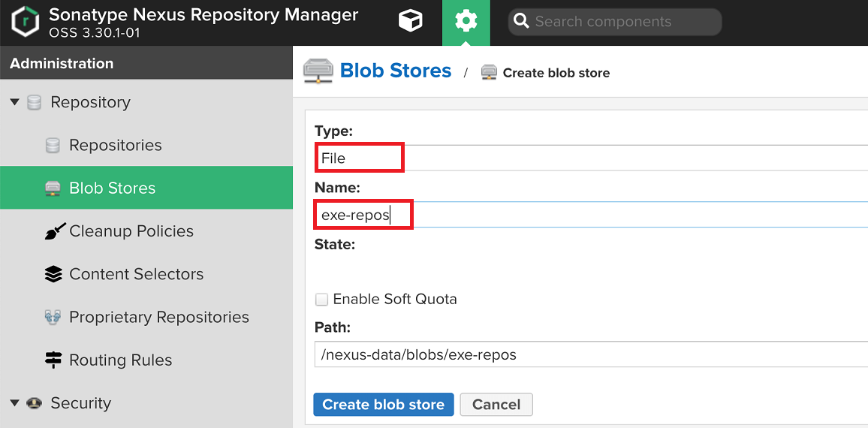Click the Repository database icon in the sidebar
The image size is (868, 428).
tap(34, 102)
